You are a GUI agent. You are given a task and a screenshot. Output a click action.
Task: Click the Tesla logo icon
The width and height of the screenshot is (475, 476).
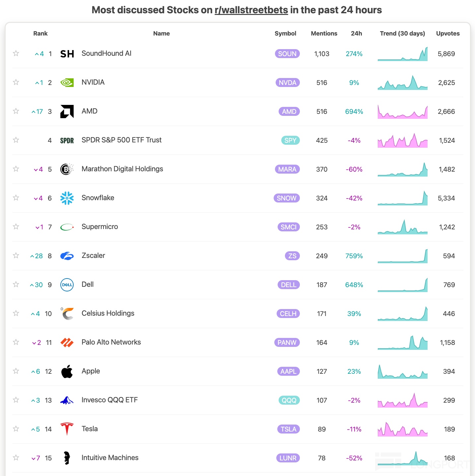click(67, 429)
